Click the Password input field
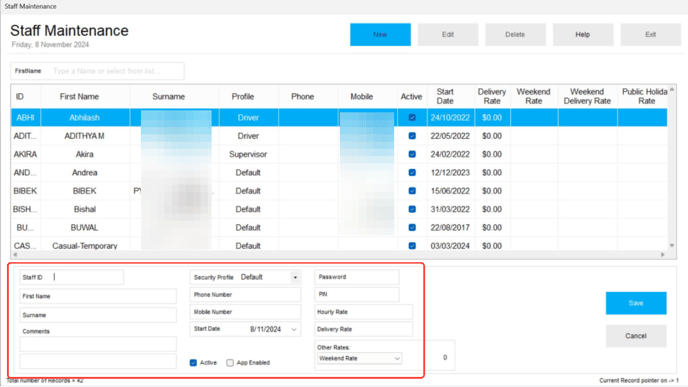688x387 pixels. click(x=357, y=277)
